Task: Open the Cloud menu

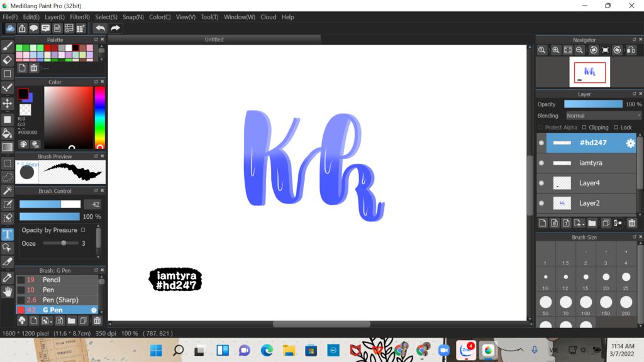Action: tap(268, 17)
